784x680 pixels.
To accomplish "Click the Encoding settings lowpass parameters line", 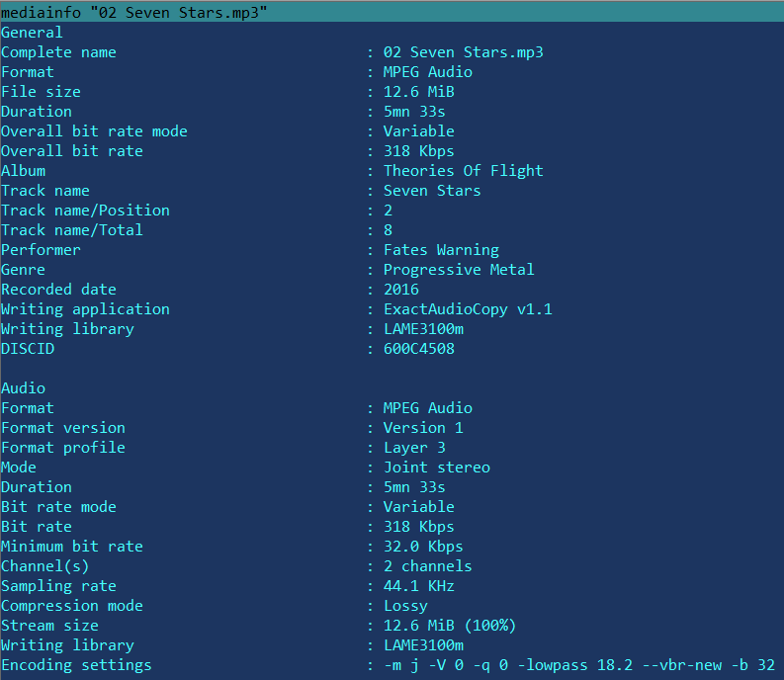I will click(x=579, y=665).
